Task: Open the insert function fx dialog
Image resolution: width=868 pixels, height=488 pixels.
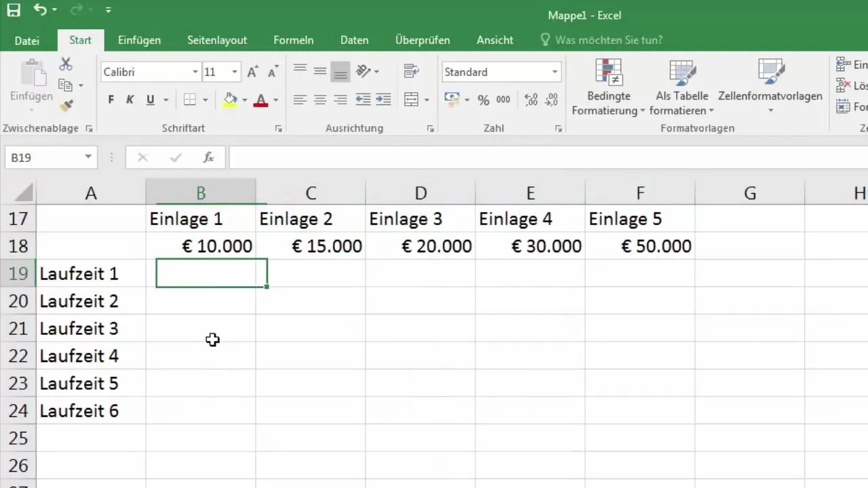Action: (209, 157)
